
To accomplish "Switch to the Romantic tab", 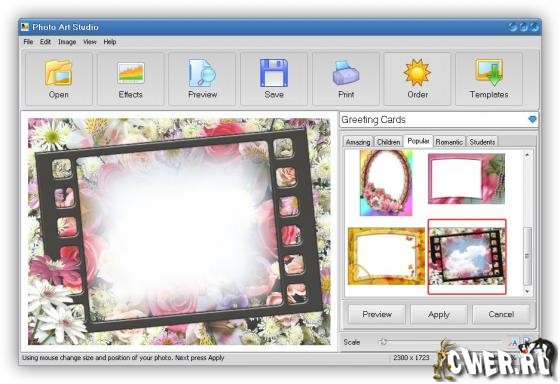I will [449, 142].
